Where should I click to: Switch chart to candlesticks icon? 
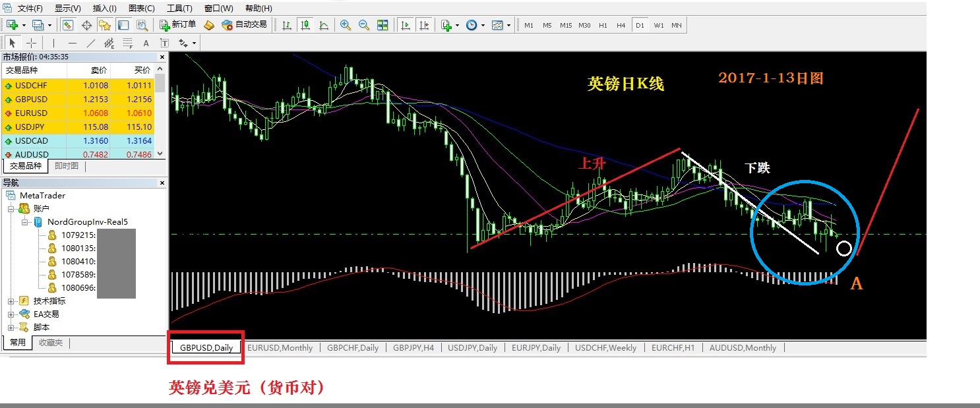[x=305, y=25]
